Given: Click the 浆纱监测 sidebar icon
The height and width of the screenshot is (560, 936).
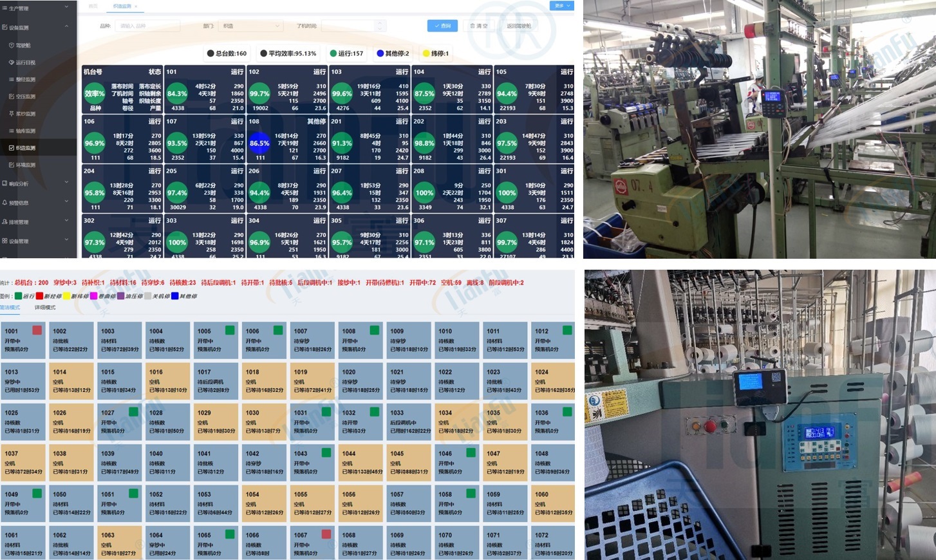Looking at the screenshot, I should [12, 114].
